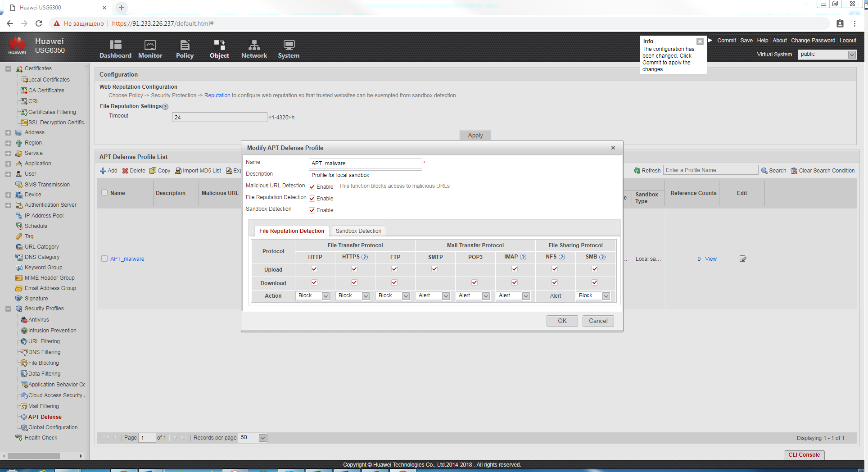This screenshot has height=472, width=868.
Task: Click the Apply button for Timeout
Action: (475, 135)
